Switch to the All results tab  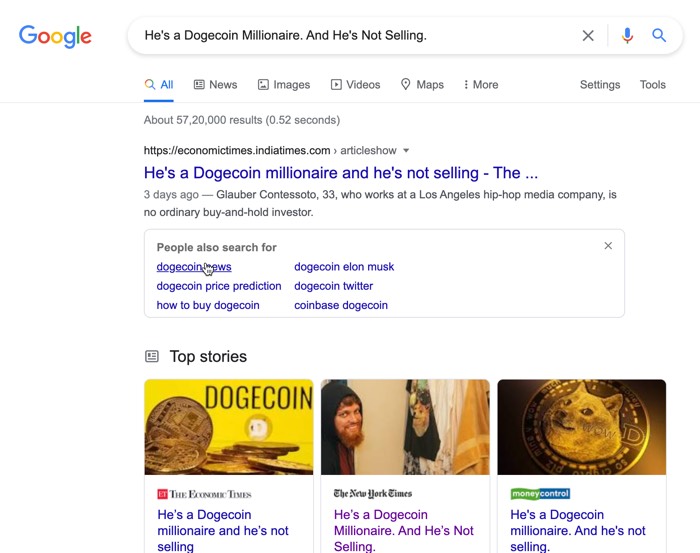159,84
